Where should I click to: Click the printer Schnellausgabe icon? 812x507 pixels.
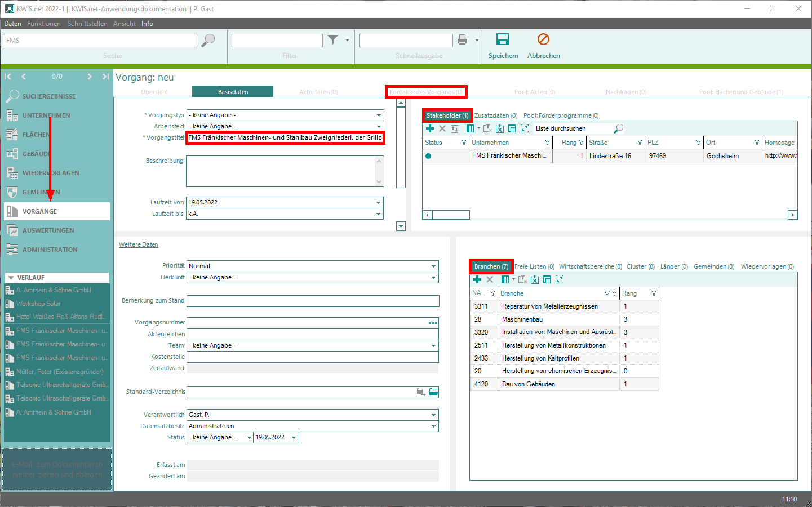463,39
